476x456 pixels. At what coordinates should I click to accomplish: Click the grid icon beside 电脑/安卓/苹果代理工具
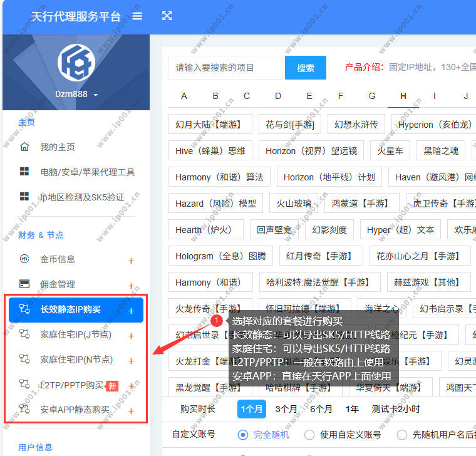click(x=25, y=172)
